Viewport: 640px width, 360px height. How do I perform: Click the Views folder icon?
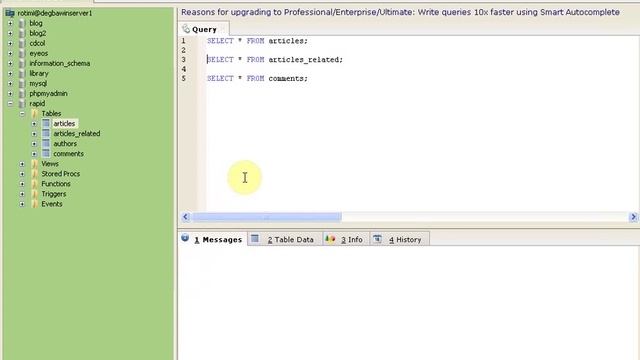click(35, 164)
